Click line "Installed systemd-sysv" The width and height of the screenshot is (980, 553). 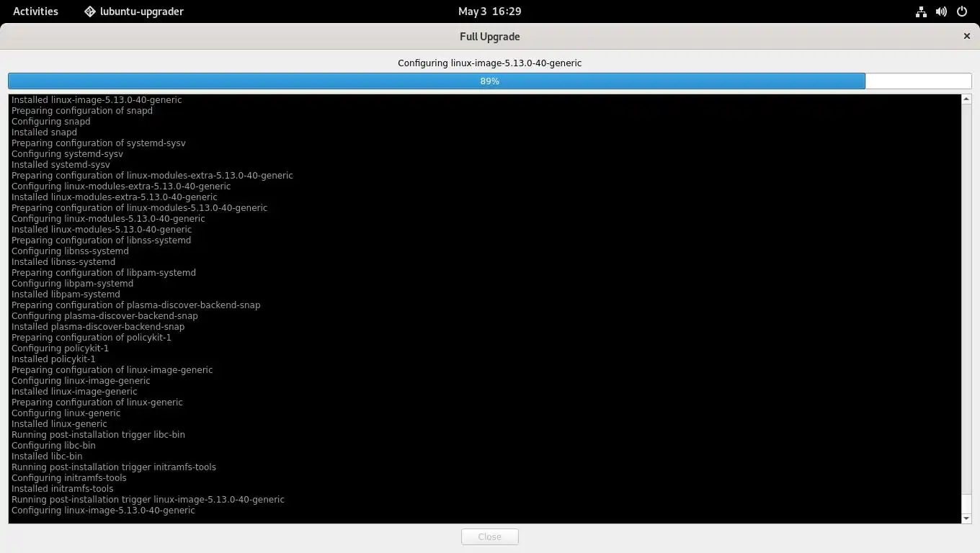tap(61, 165)
